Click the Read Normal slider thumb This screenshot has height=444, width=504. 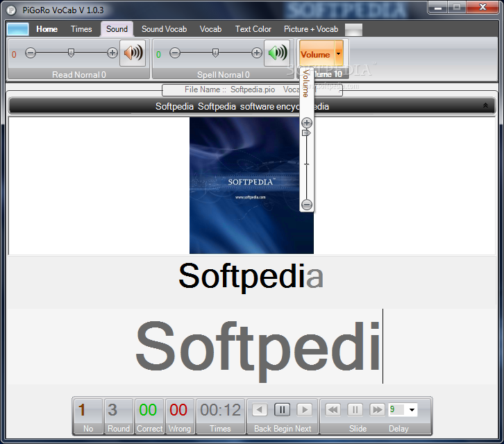click(71, 53)
